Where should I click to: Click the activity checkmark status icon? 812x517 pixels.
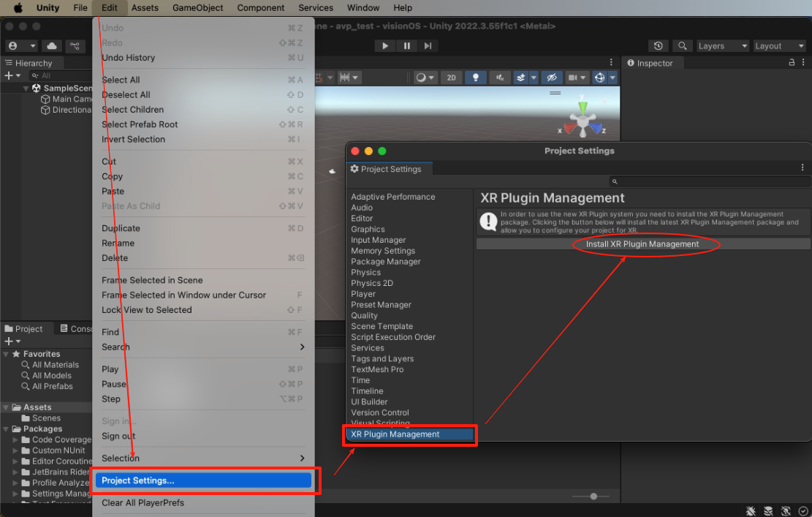[x=803, y=510]
